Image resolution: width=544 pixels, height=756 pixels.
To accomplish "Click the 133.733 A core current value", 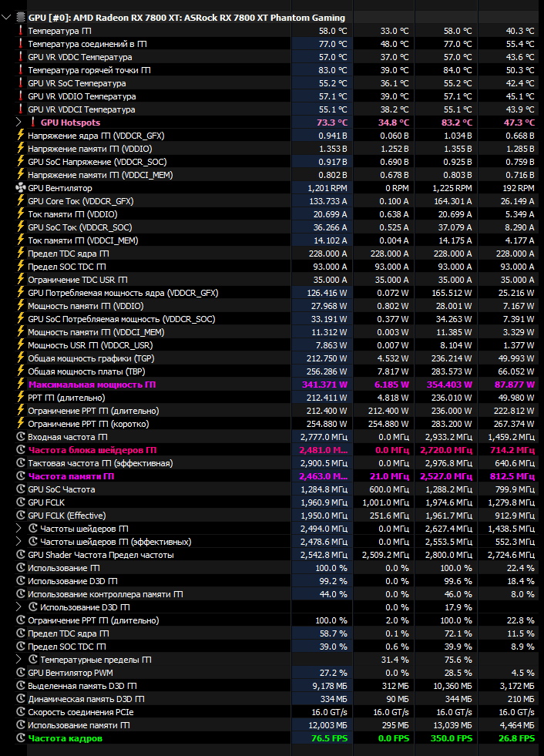I will (x=328, y=201).
